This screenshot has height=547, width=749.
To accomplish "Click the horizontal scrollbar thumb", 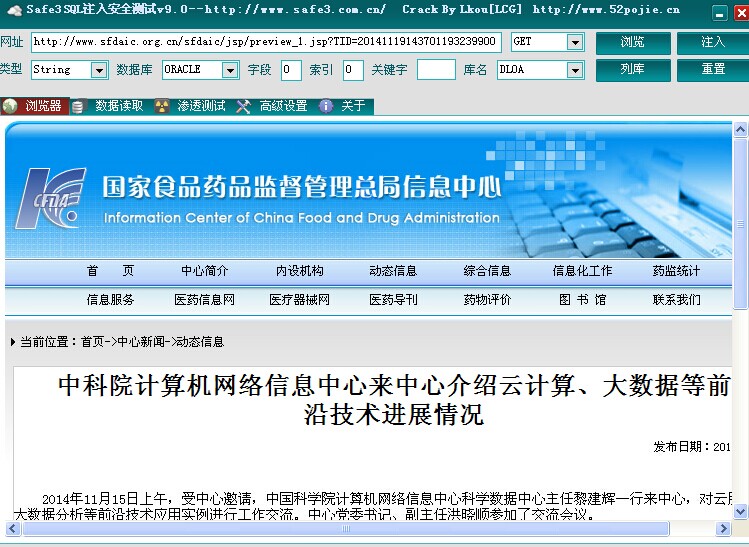I will [346, 528].
